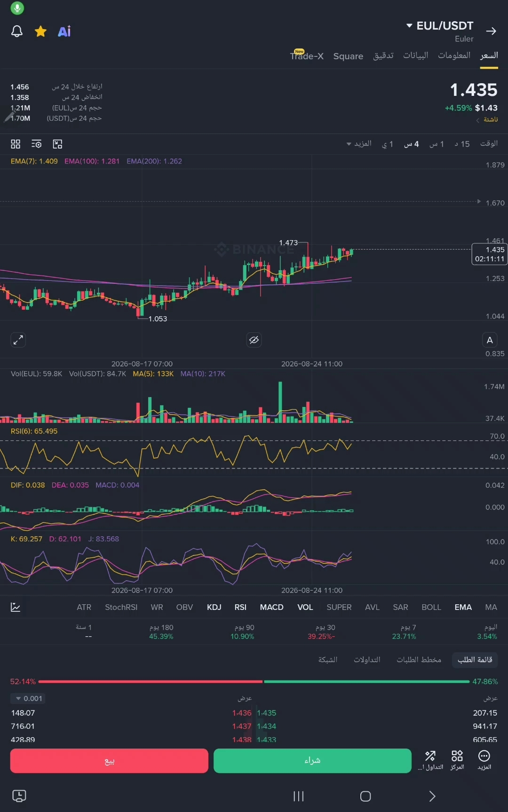This screenshot has width=508, height=812.
Task: Open the indicator settings icon
Action: pos(36,144)
